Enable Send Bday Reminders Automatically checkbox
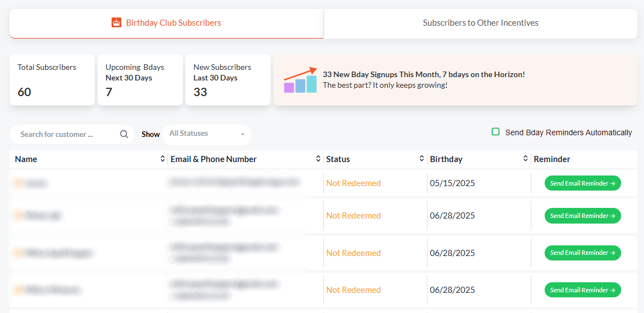 pos(496,132)
